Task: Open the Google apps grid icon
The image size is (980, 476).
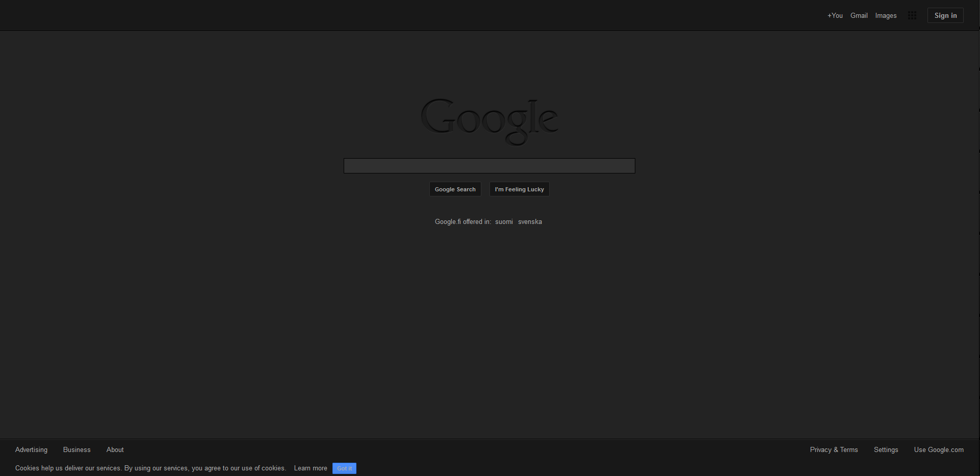Action: click(x=912, y=15)
